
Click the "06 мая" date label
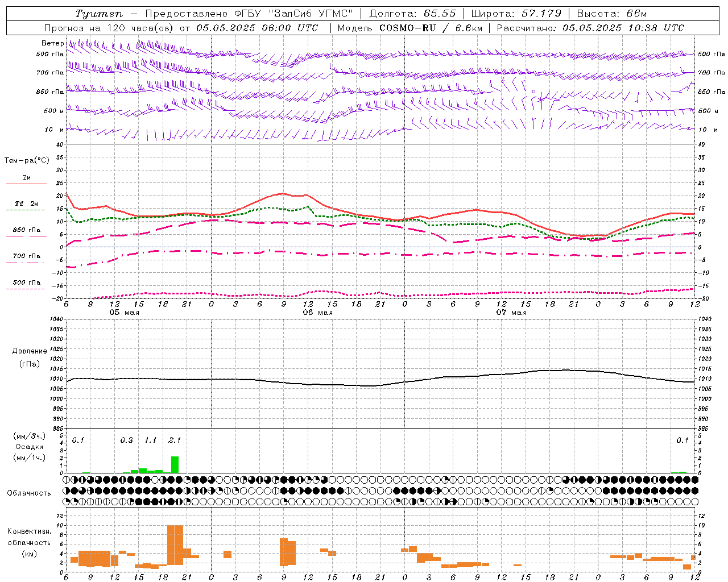(317, 312)
